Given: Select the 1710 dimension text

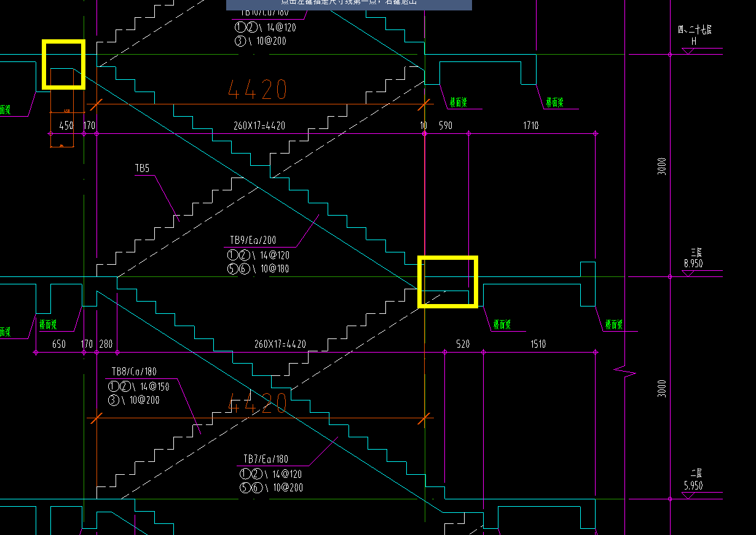Looking at the screenshot, I should [x=531, y=125].
